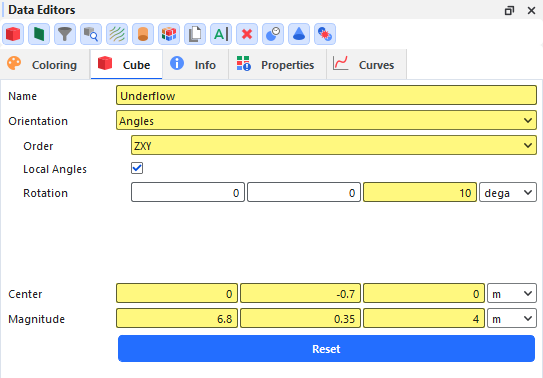The image size is (543, 378).
Task: Switch to the Properties tab
Action: [277, 65]
